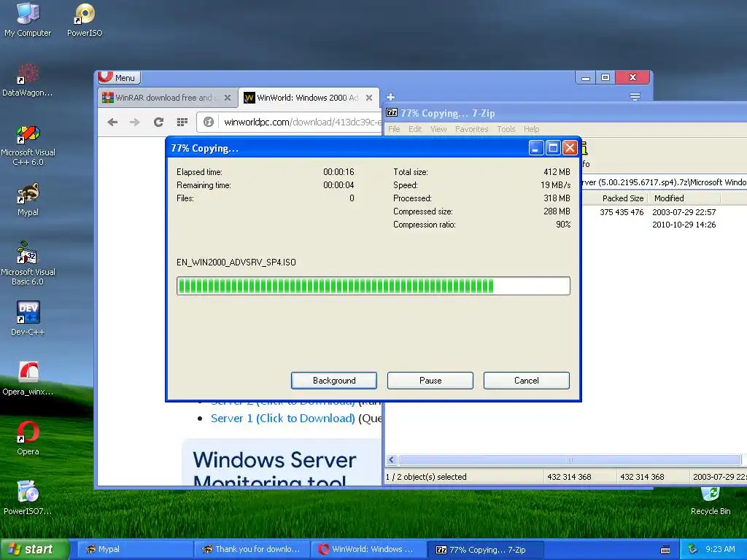The width and height of the screenshot is (747, 560).
Task: Click the tray icon beside the clock
Action: click(693, 549)
